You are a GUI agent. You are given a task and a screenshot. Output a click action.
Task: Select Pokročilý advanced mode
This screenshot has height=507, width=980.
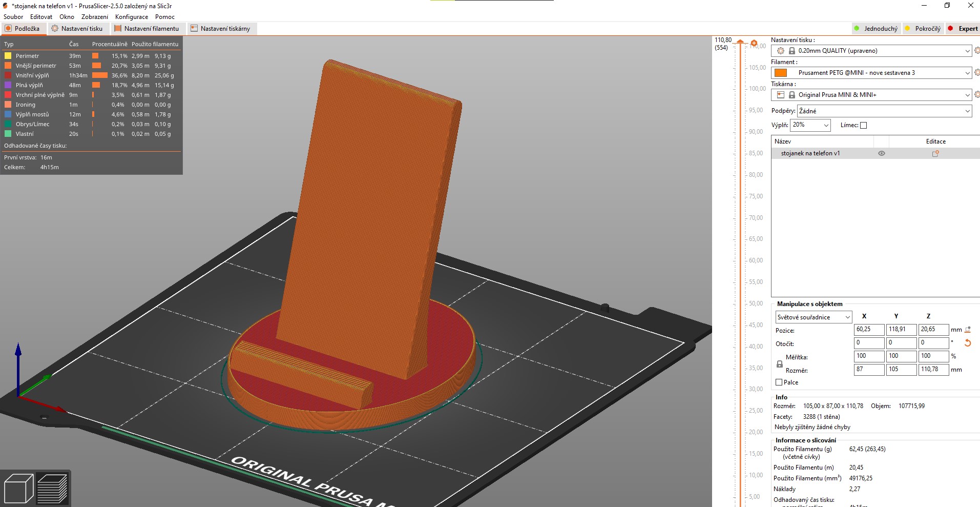(x=923, y=29)
